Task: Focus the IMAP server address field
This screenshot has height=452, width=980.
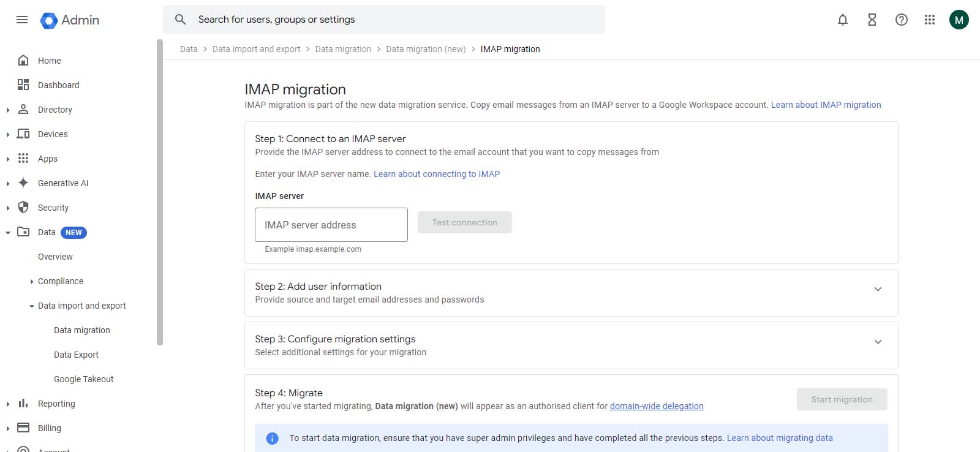Action: tap(331, 225)
